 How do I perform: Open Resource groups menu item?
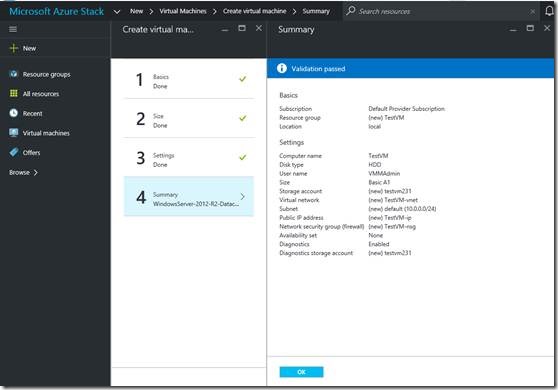[47, 74]
